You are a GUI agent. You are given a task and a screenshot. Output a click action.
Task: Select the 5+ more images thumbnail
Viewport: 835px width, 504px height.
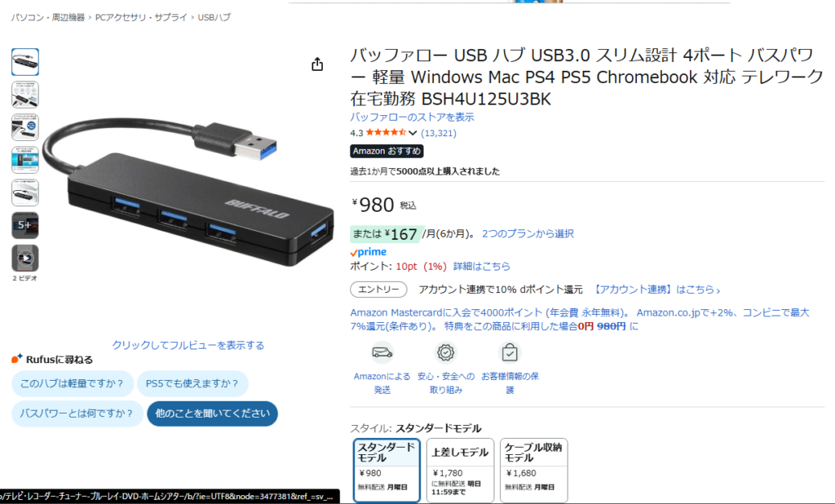click(x=25, y=225)
